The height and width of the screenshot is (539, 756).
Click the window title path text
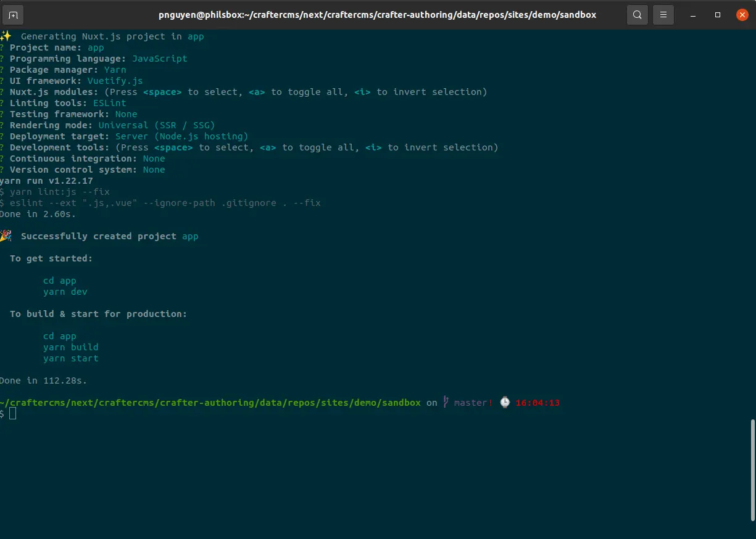[x=377, y=15]
